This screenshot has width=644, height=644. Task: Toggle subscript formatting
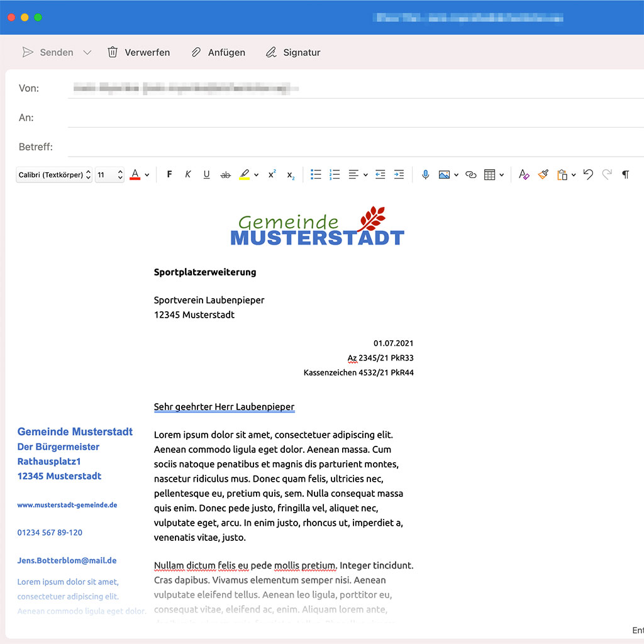pyautogui.click(x=291, y=175)
